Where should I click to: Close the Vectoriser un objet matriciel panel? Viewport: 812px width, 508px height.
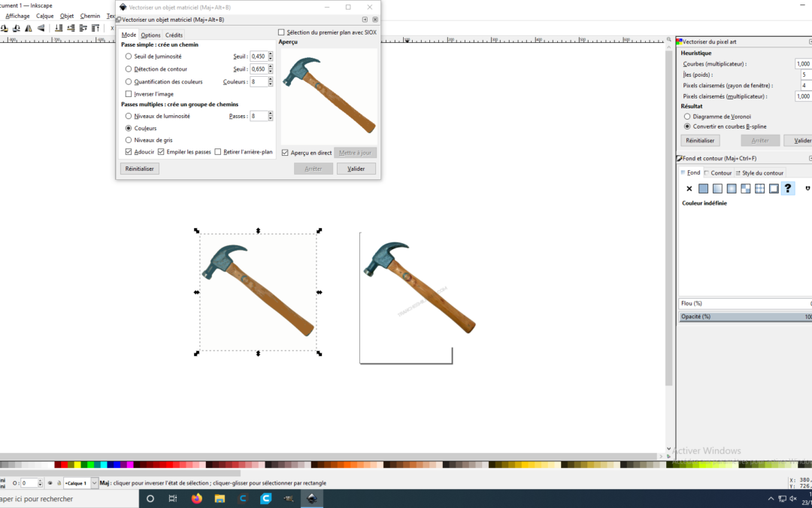pyautogui.click(x=375, y=20)
